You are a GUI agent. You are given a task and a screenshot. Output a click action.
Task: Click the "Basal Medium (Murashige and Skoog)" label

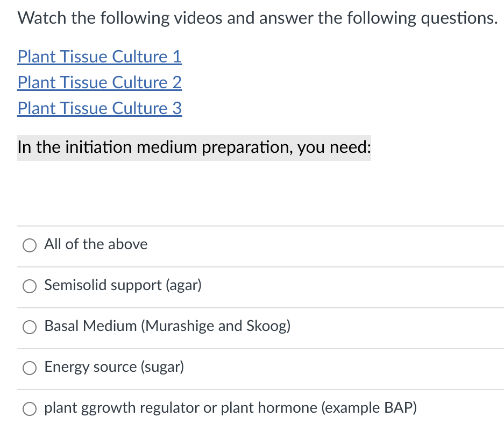tap(167, 326)
